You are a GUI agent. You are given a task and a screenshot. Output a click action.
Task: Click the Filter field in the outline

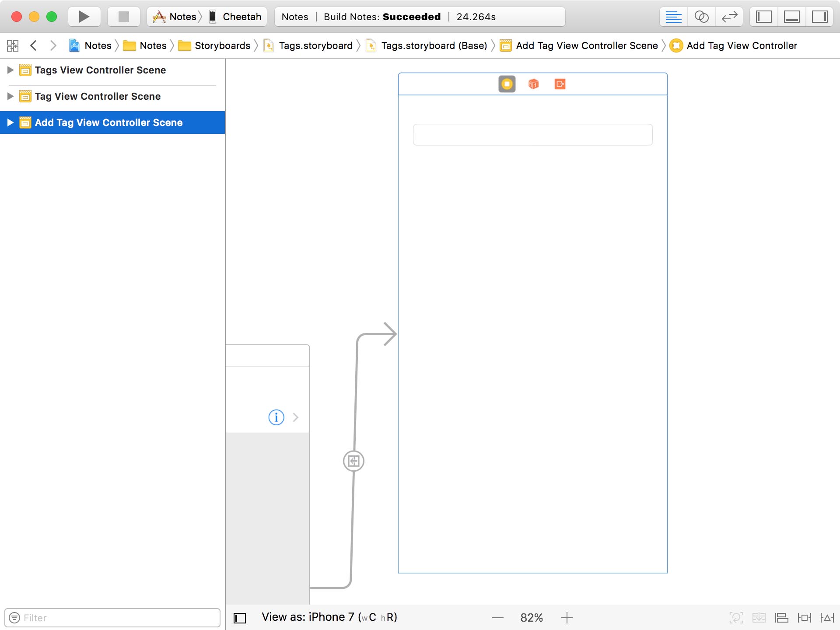pyautogui.click(x=112, y=617)
